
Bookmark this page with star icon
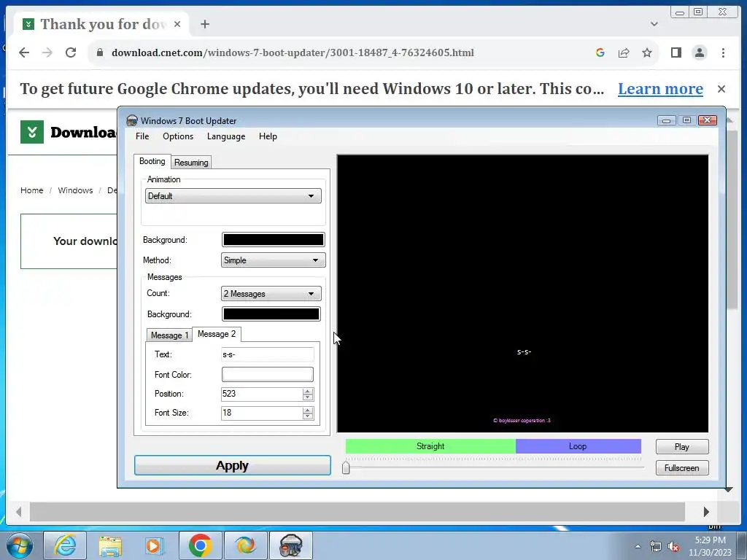pyautogui.click(x=647, y=52)
